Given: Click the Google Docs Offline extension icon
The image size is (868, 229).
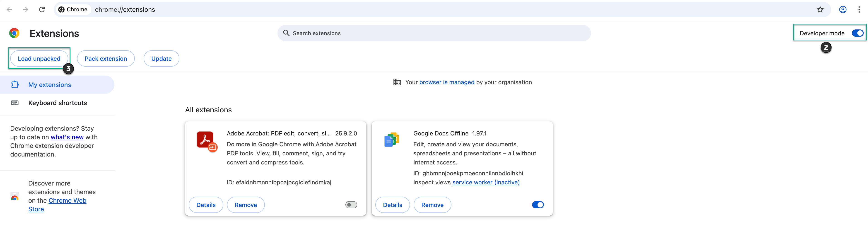Looking at the screenshot, I should (392, 140).
